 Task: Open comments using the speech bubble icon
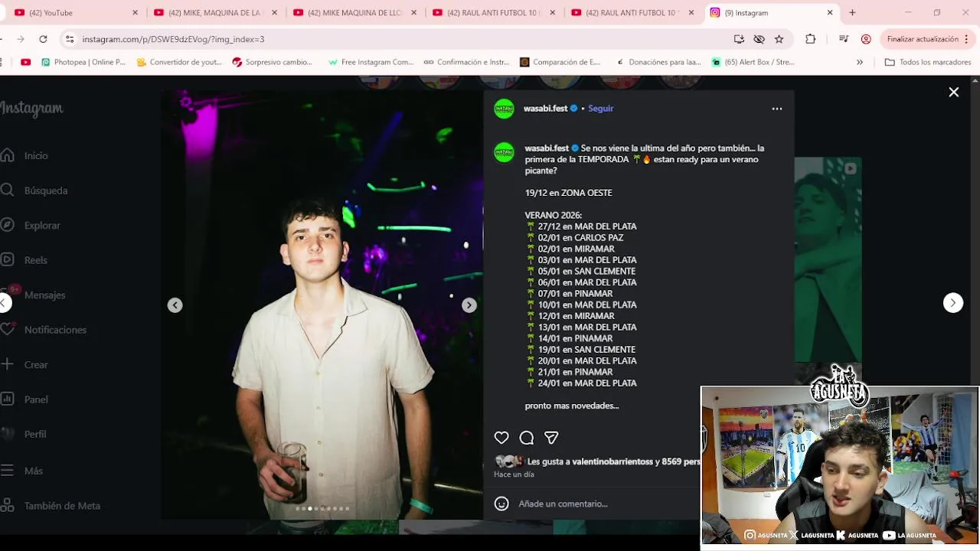(527, 438)
